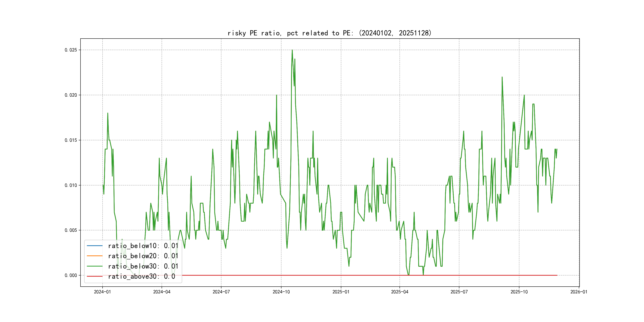Select the ratio_below30: 0.01 legend label
Screen dimensions: 644x322
[143, 266]
